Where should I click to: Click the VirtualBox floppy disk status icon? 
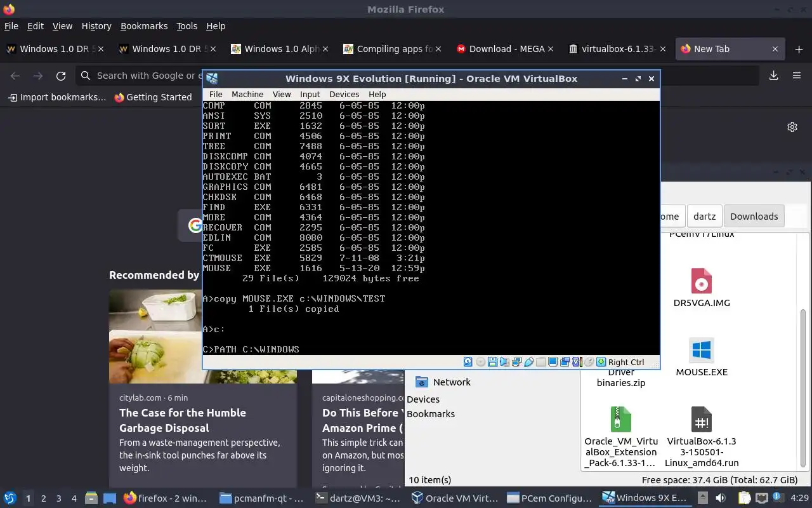[x=492, y=362]
